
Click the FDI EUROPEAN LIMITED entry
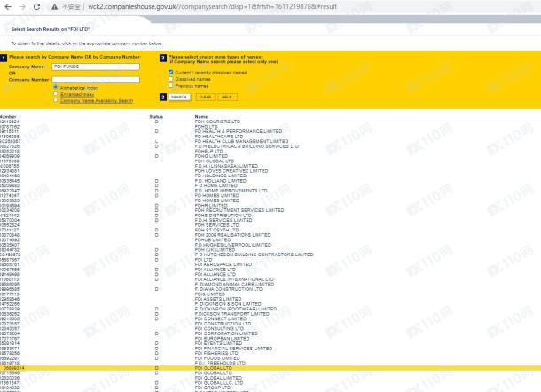(222, 339)
